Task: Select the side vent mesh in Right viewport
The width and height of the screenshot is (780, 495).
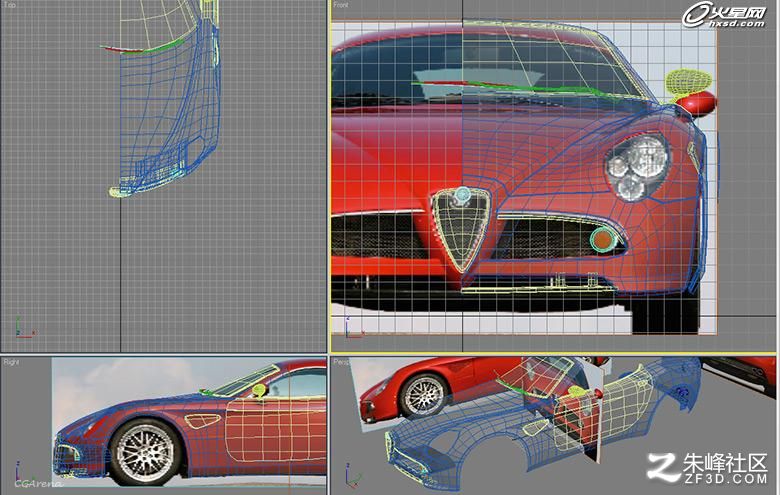Action: pos(202,420)
